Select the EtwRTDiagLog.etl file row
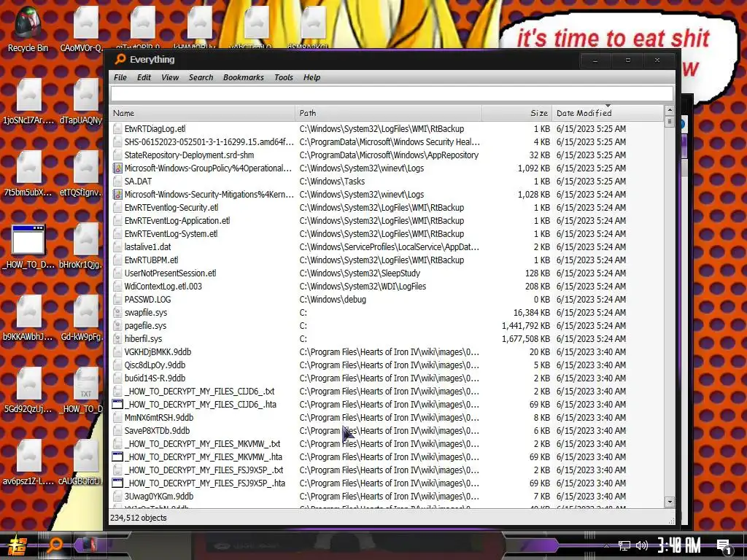This screenshot has height=560, width=747. (386, 128)
